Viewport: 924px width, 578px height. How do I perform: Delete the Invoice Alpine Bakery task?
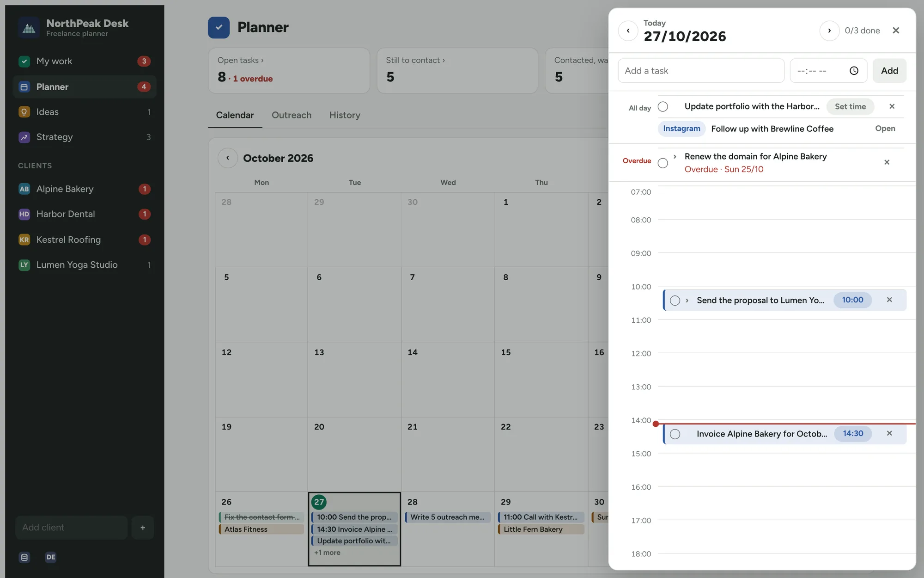(x=889, y=433)
